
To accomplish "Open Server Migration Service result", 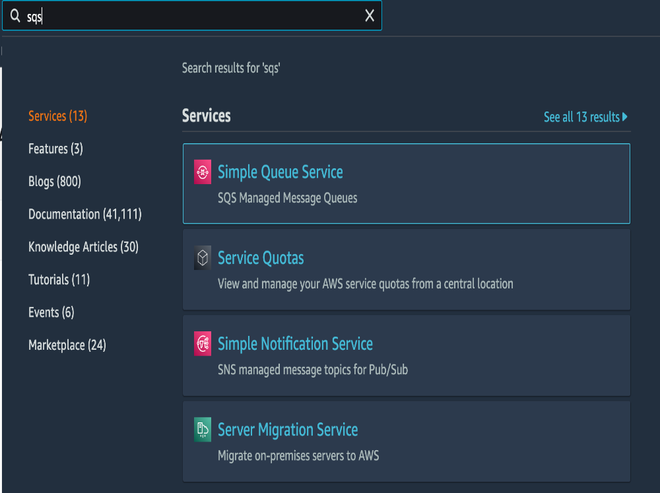I will pos(287,430).
